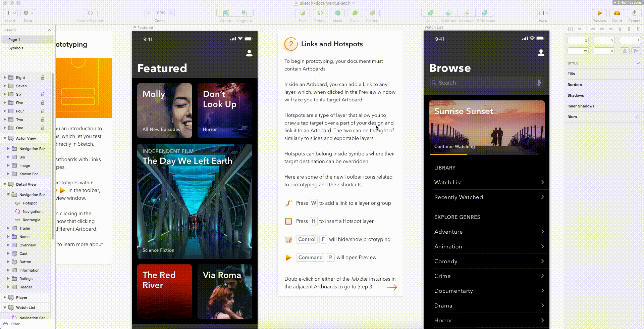Enable the Blurs toggle in Style panel
Screen dimensions: 644x329
638,117
